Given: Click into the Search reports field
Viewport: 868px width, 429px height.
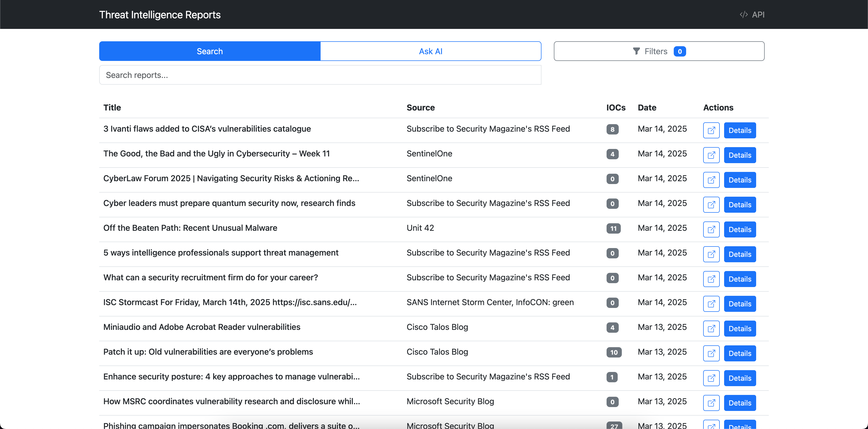Looking at the screenshot, I should pyautogui.click(x=320, y=75).
